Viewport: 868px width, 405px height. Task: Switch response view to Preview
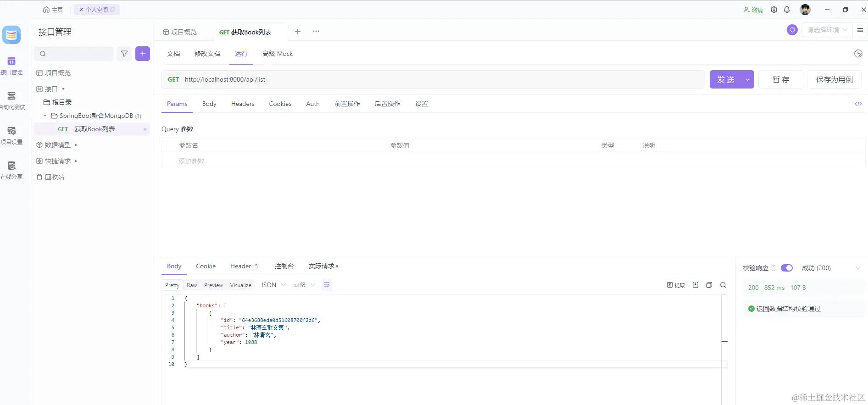pyautogui.click(x=213, y=285)
